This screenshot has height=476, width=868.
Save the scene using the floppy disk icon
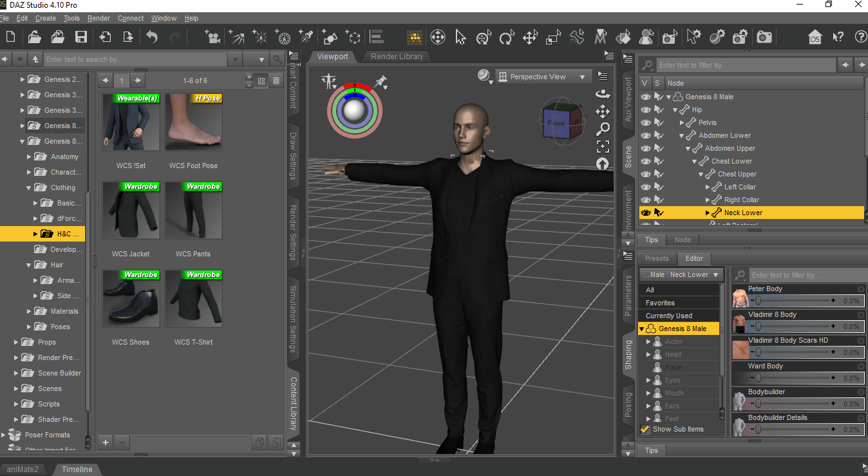coord(81,37)
